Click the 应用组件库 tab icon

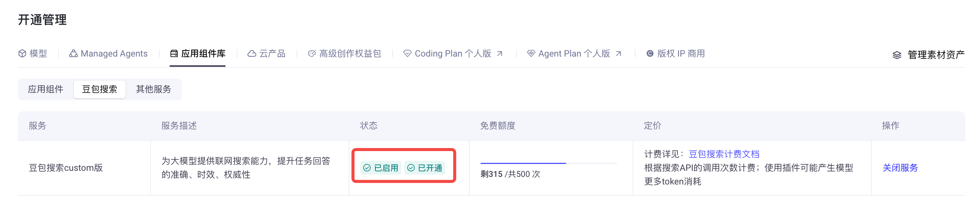pos(174,54)
